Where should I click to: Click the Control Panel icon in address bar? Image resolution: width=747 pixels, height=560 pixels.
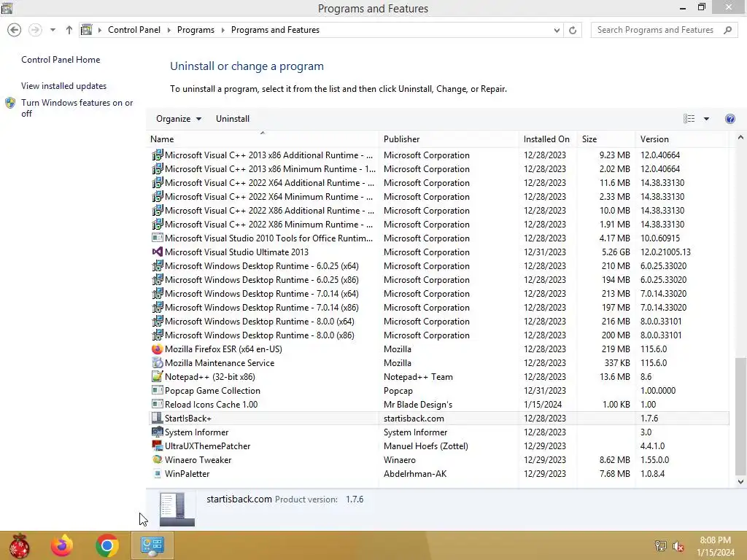(86, 30)
